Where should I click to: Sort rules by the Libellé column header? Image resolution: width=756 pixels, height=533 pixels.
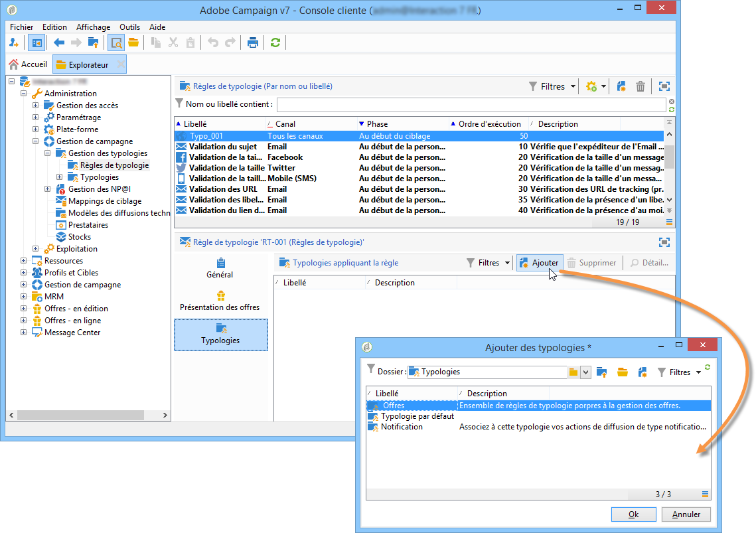[x=220, y=124]
